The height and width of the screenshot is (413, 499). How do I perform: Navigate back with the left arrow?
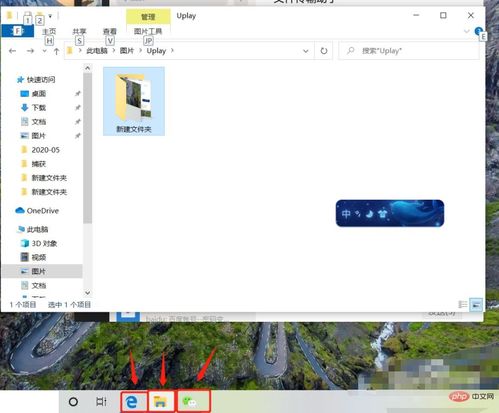click(13, 51)
